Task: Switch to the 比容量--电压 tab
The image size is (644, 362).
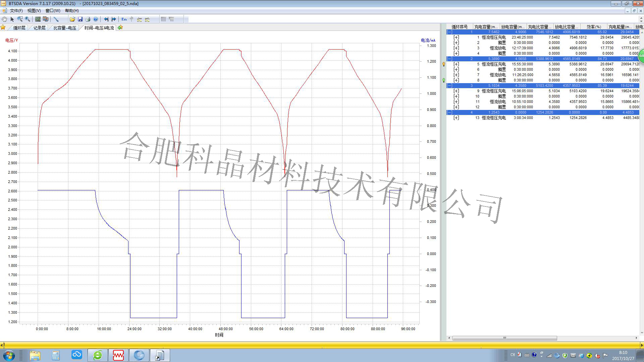Action: coord(65,28)
